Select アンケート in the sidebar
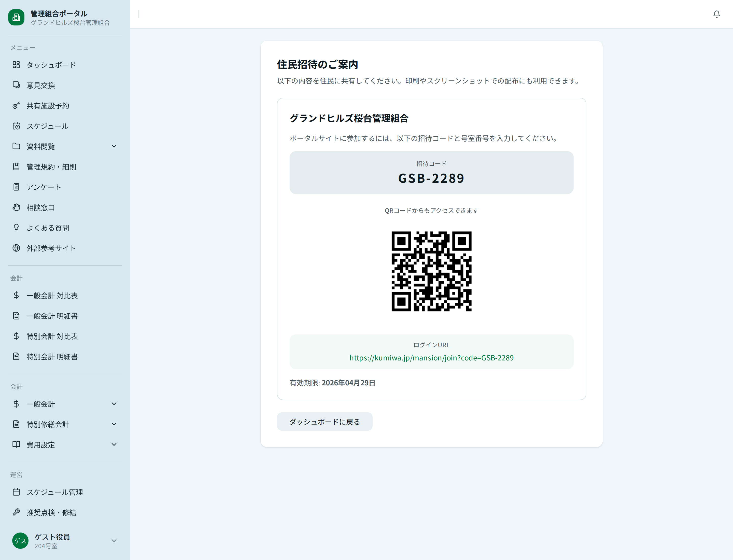 pyautogui.click(x=43, y=187)
